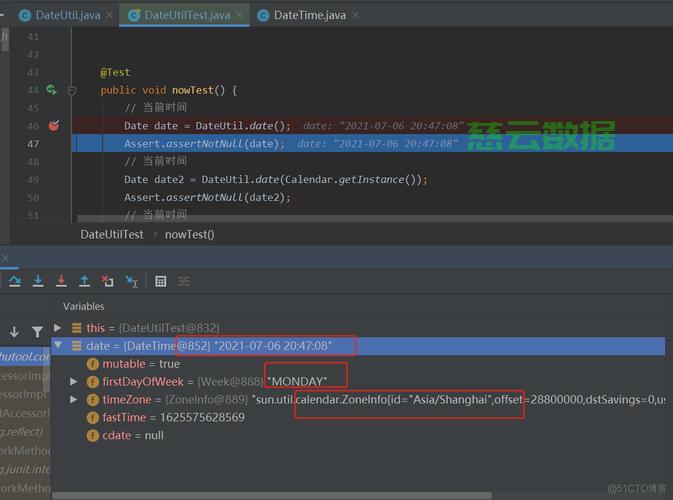Toggle code folding marker beside nowTest method
The width and height of the screenshot is (673, 500).
tap(72, 90)
